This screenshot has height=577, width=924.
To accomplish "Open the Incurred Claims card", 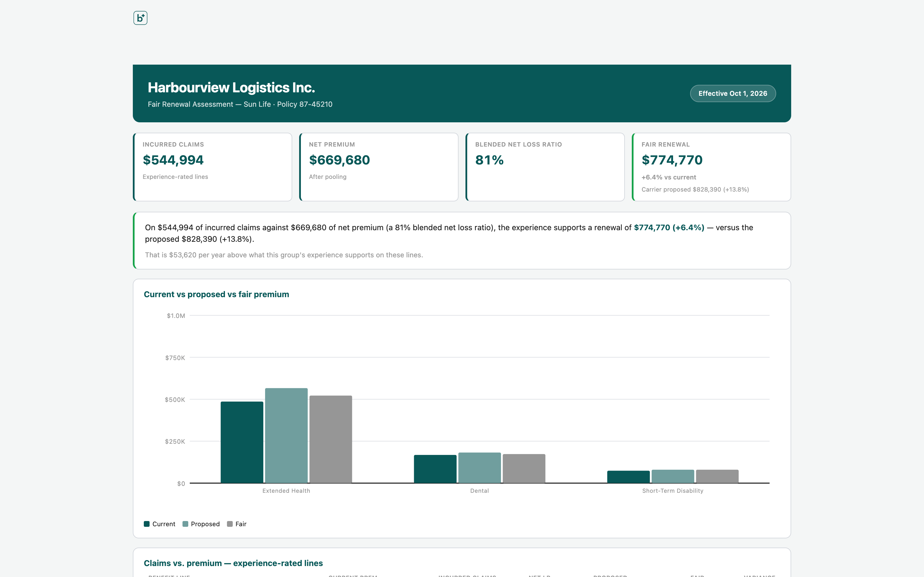I will pyautogui.click(x=212, y=167).
